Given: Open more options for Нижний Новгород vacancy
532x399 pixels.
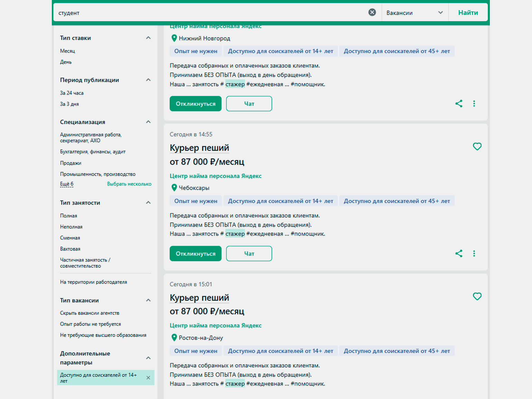Looking at the screenshot, I should click(474, 104).
